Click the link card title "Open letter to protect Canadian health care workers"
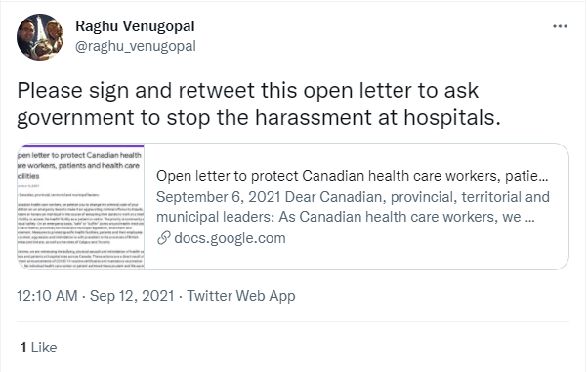The width and height of the screenshot is (588, 372). coord(353,176)
